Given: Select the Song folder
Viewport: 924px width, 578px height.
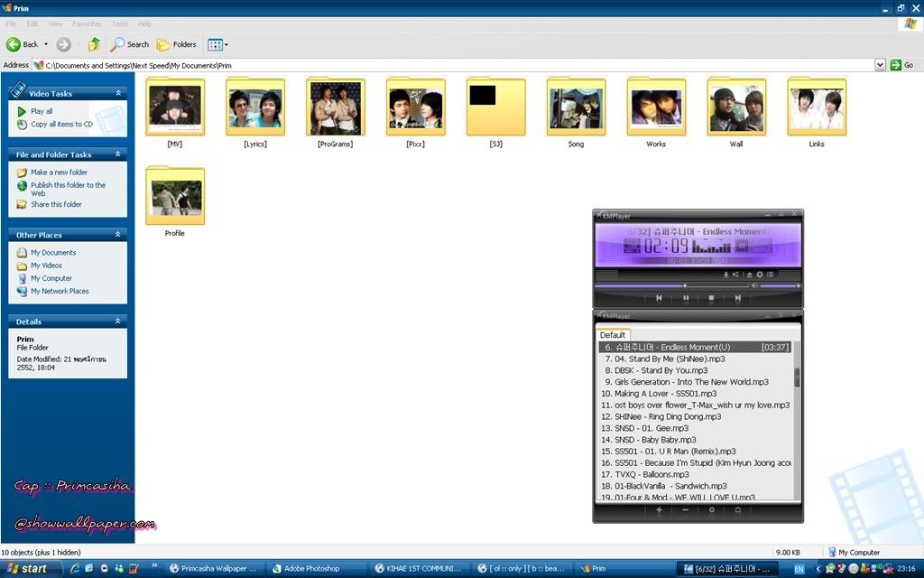Looking at the screenshot, I should [576, 112].
